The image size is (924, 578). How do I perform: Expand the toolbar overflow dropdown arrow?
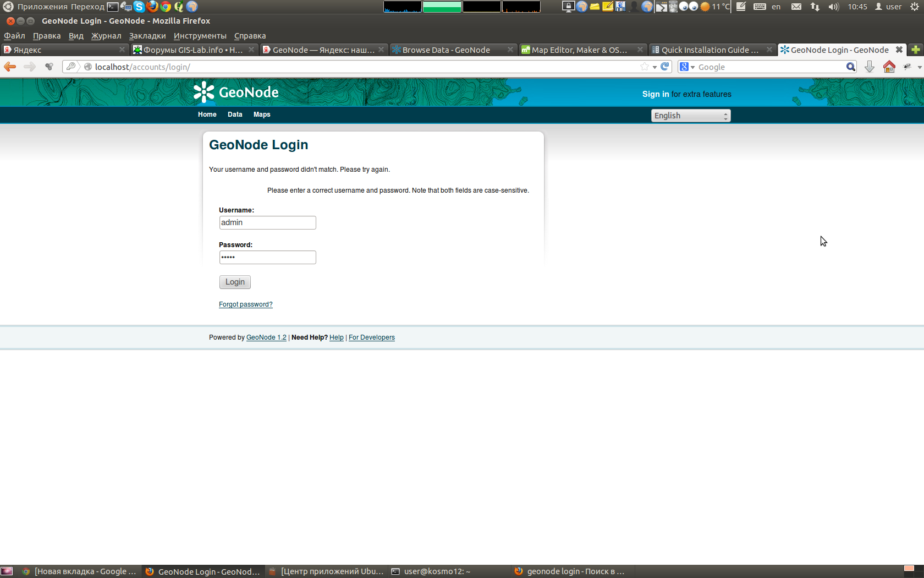point(920,67)
